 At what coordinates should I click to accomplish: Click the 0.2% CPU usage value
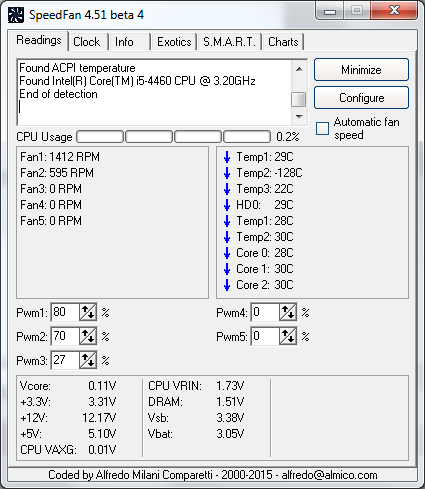(288, 137)
